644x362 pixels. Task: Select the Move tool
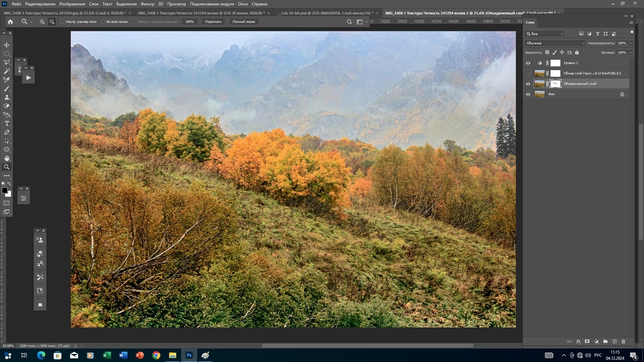[x=7, y=45]
